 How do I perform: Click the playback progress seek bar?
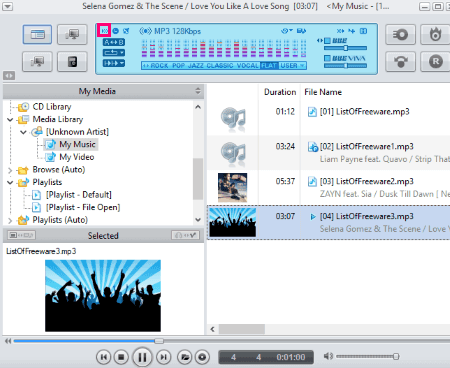[x=231, y=341]
